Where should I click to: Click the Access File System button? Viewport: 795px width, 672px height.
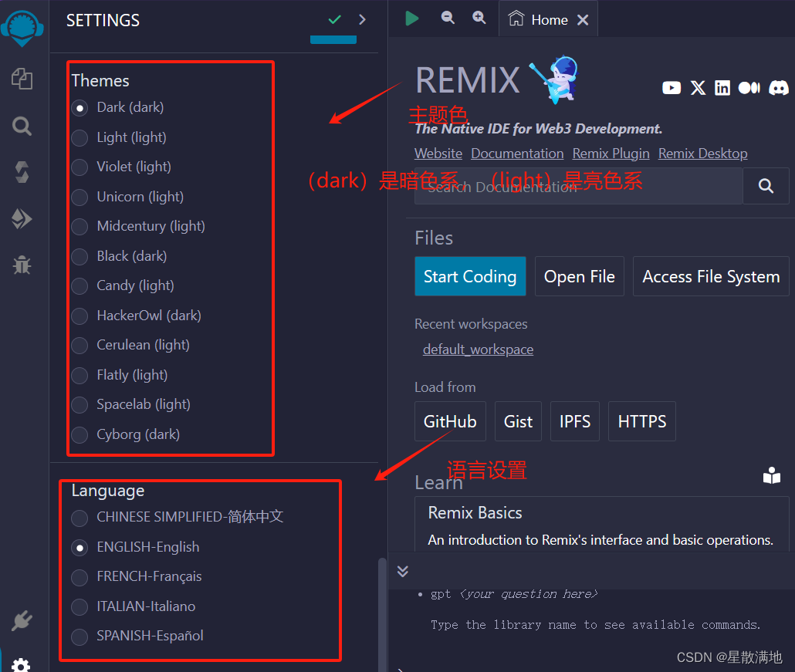click(711, 276)
